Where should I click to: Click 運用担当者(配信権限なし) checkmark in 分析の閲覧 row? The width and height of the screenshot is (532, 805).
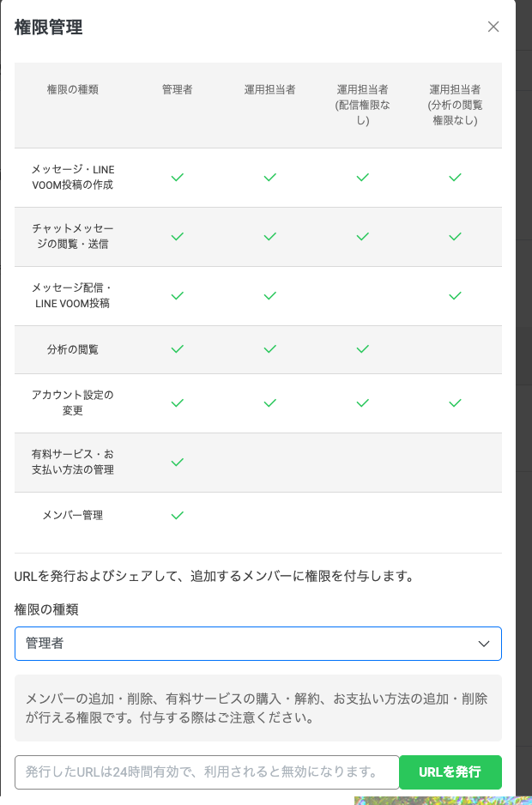click(363, 349)
